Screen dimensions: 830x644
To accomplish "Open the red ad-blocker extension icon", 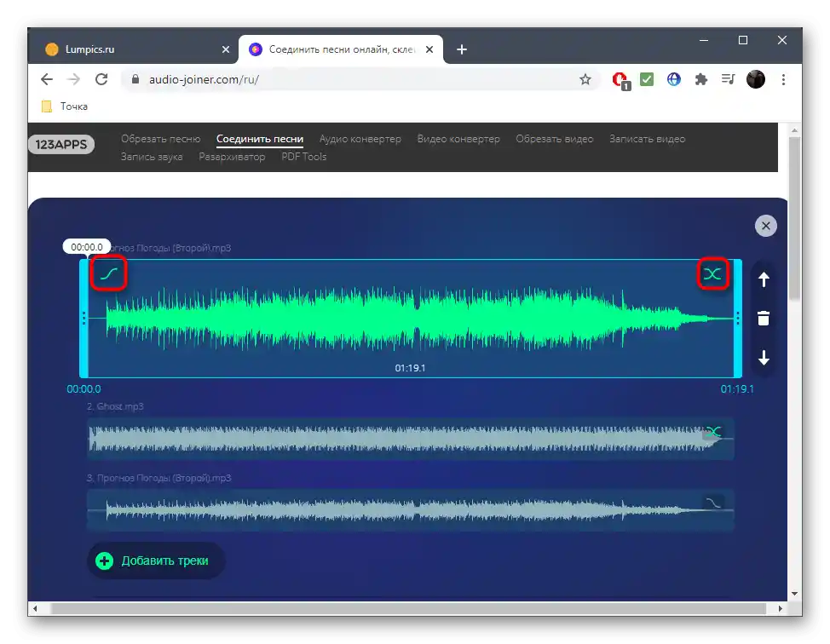I will point(620,80).
